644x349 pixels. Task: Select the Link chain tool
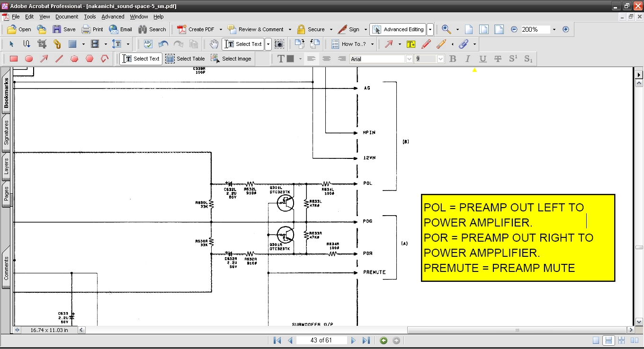57,44
